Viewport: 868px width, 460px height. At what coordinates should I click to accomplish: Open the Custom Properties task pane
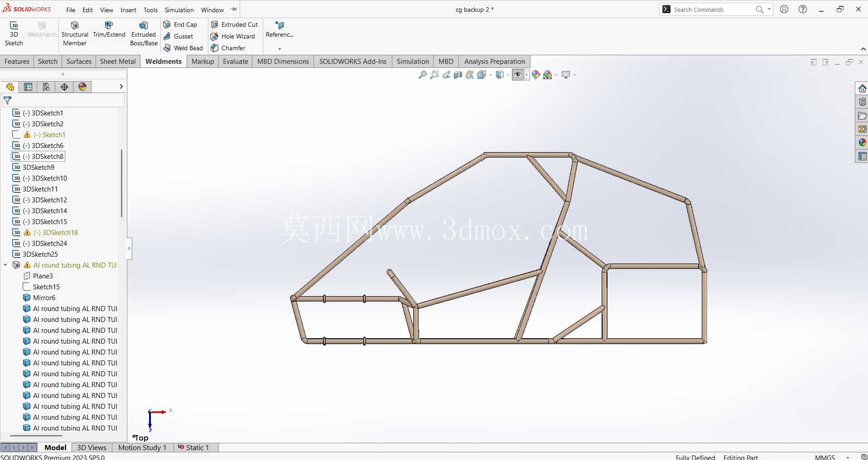862,156
